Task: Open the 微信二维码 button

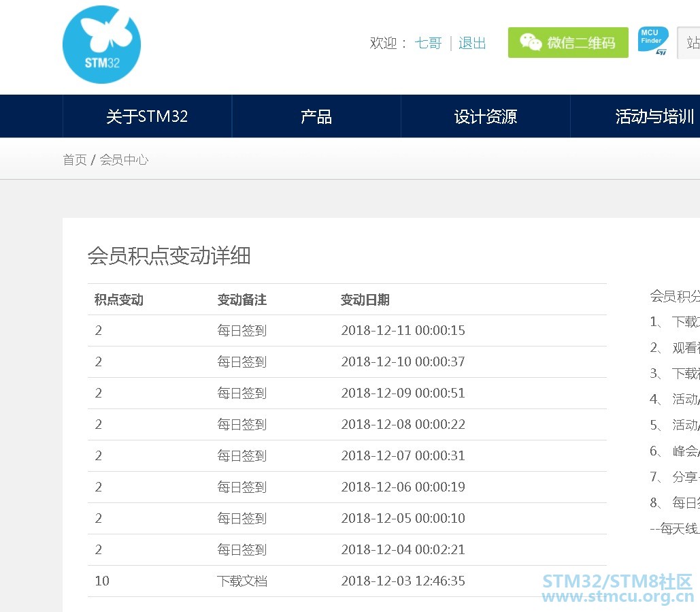Action: [x=568, y=42]
